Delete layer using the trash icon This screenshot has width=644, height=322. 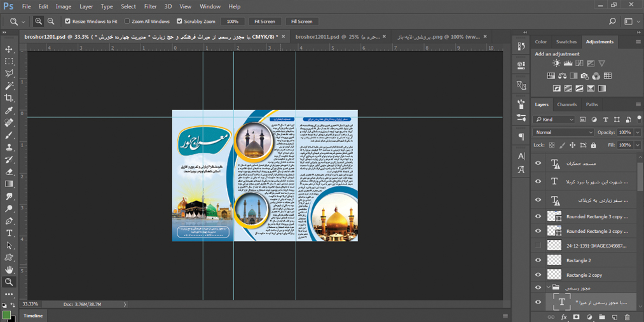627,317
